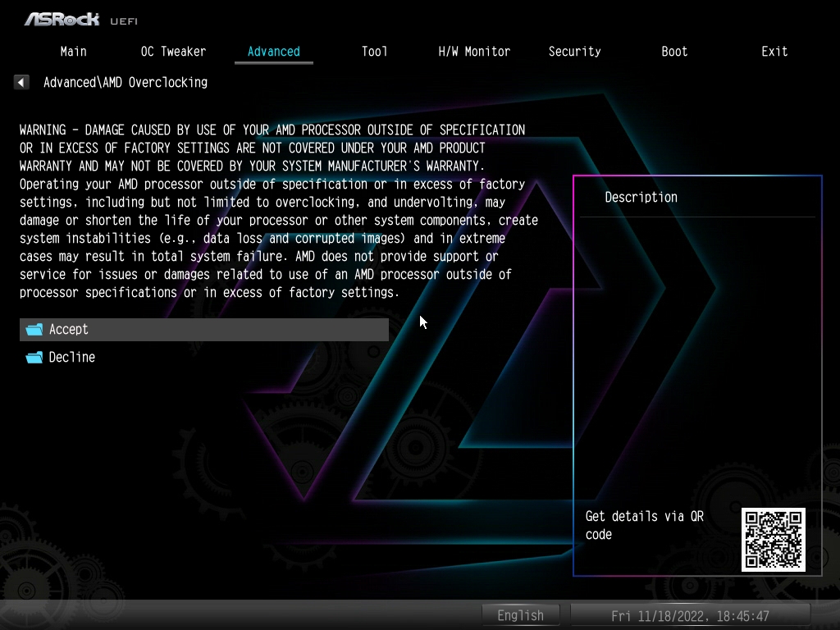The image size is (840, 630).
Task: Accept the AMD overclocking warning
Action: [204, 330]
